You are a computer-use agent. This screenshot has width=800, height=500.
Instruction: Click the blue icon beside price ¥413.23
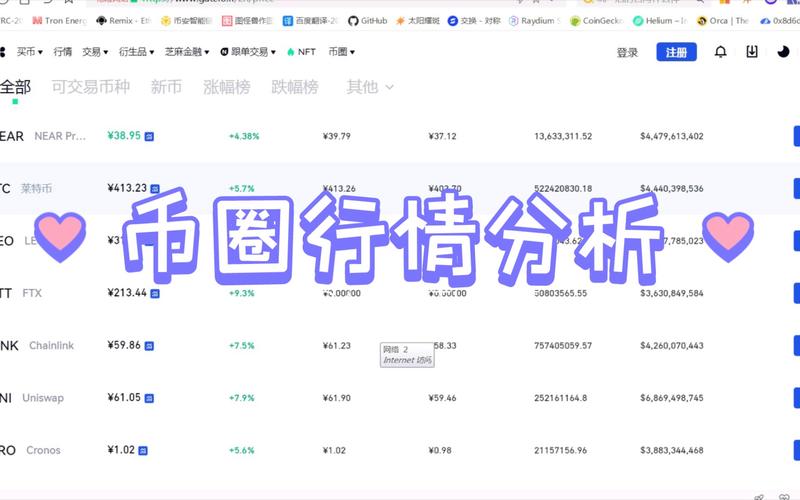155,189
